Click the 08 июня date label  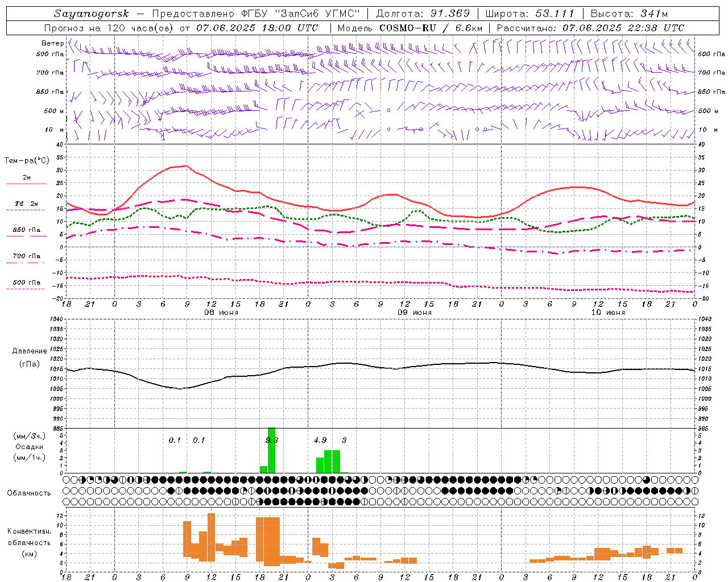(221, 313)
